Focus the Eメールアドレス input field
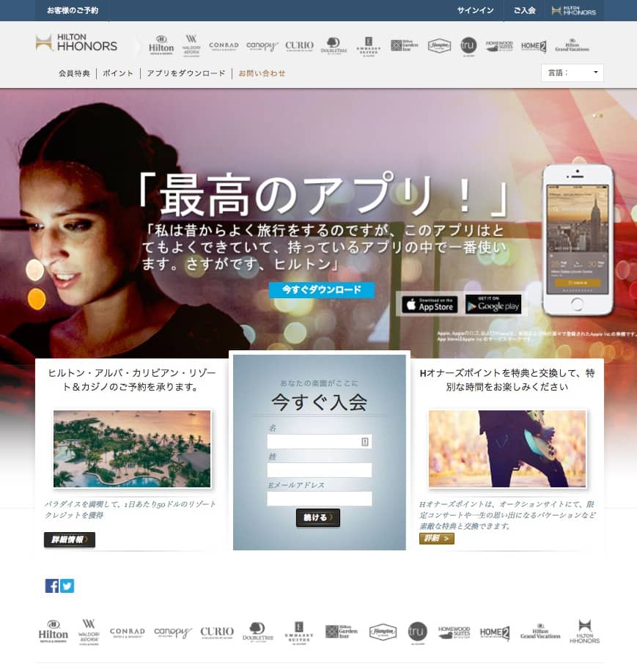Viewport: 637px width, 672px height. point(320,499)
